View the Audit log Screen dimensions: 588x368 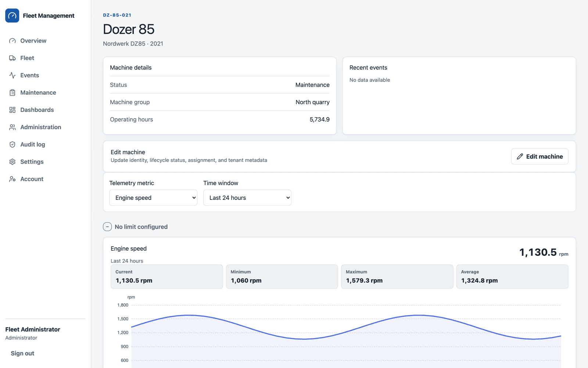point(46,145)
